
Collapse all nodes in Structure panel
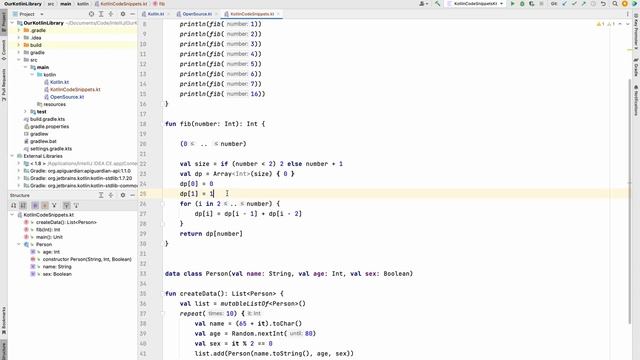click(x=111, y=196)
